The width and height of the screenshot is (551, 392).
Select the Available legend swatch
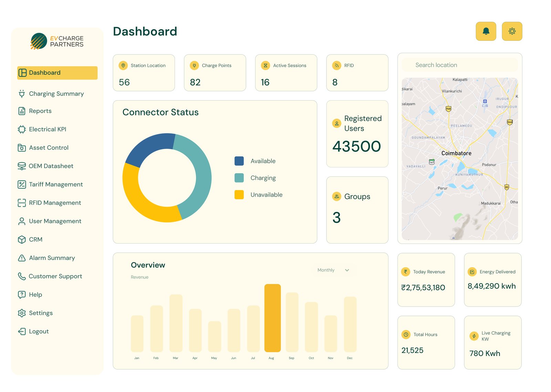point(238,161)
